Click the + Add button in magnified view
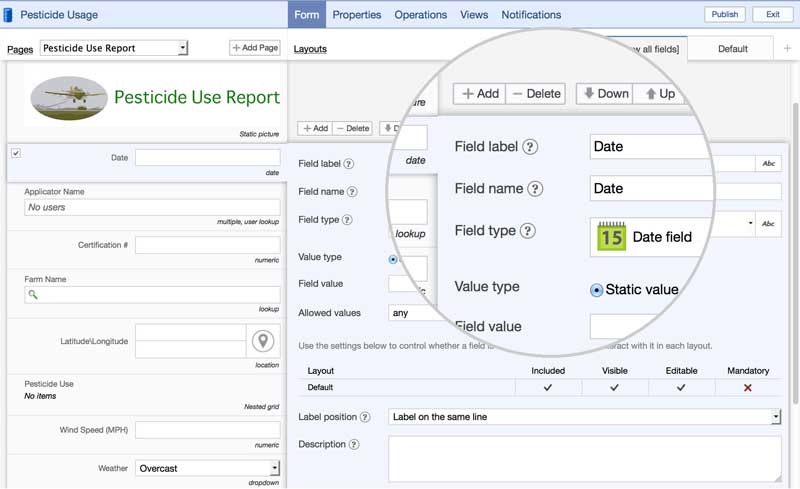Image resolution: width=800 pixels, height=489 pixels. [480, 94]
